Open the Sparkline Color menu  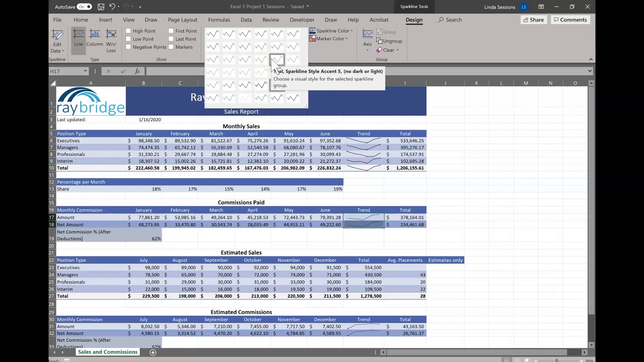click(331, 31)
